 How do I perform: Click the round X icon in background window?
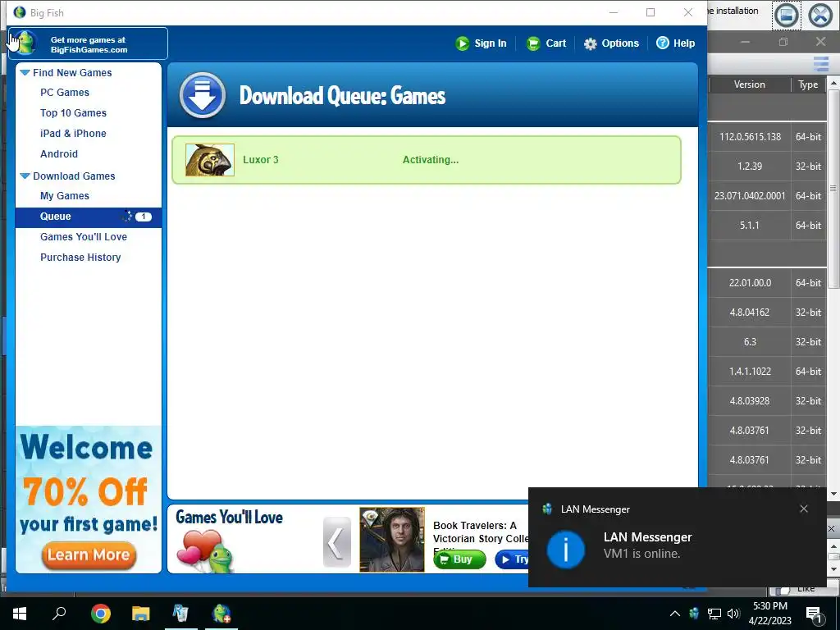820,15
